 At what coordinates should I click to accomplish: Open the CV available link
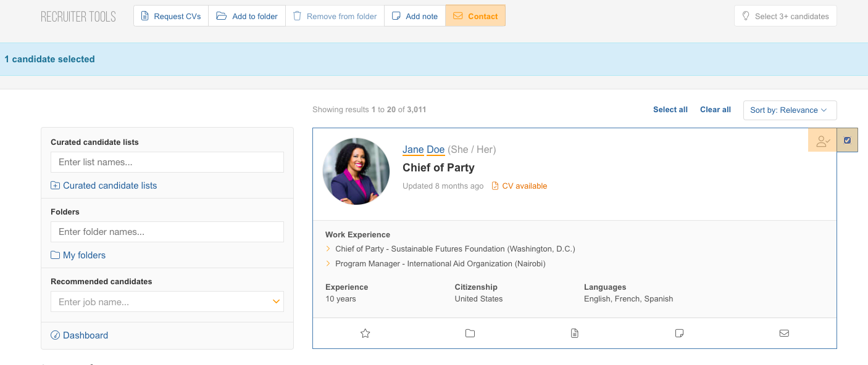519,186
